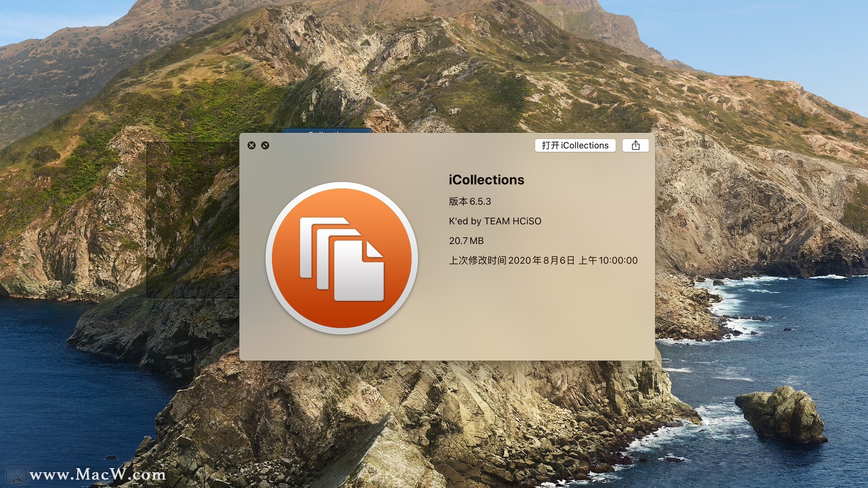The width and height of the screenshot is (868, 488).
Task: Click the K'ed by TEAM HCiSO text
Action: (495, 221)
